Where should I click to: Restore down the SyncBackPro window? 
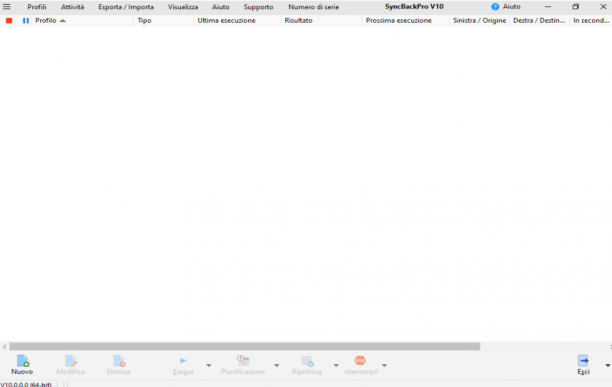576,7
